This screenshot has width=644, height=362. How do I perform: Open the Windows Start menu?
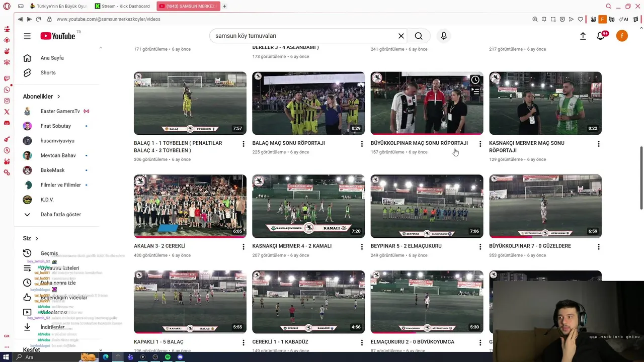(x=6, y=357)
